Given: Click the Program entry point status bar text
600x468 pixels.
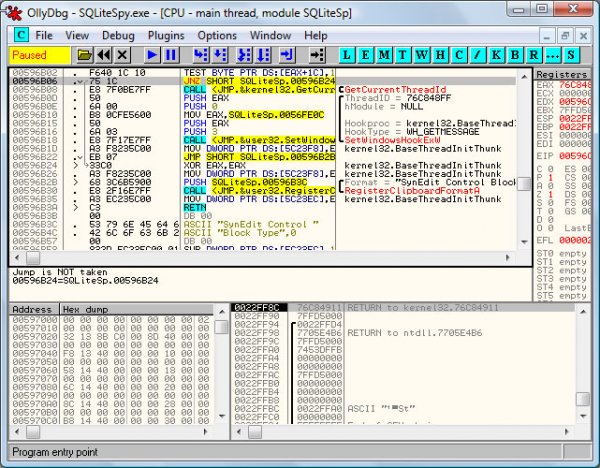Looking at the screenshot, I should pos(55,452).
